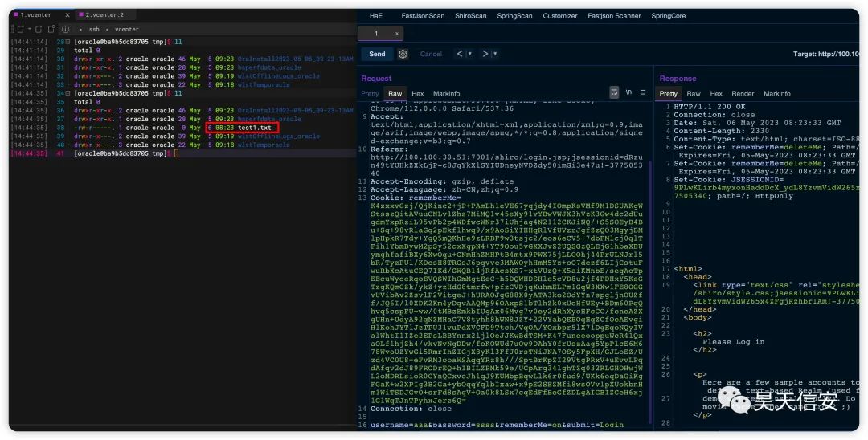Click the Response panel heading
The height and width of the screenshot is (440, 868).
click(678, 79)
